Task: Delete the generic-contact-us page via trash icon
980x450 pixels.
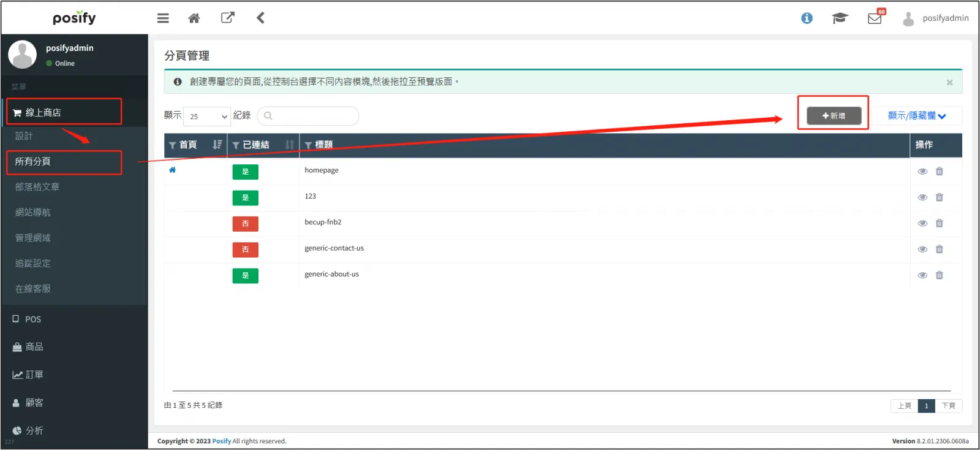Action: click(x=939, y=250)
